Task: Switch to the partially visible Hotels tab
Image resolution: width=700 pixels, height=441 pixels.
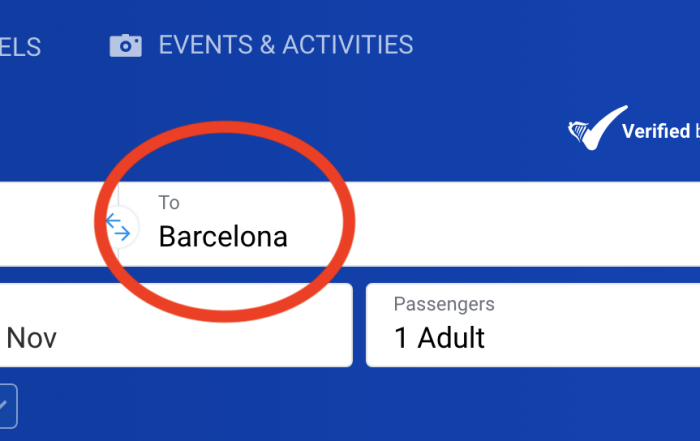Action: click(x=20, y=47)
